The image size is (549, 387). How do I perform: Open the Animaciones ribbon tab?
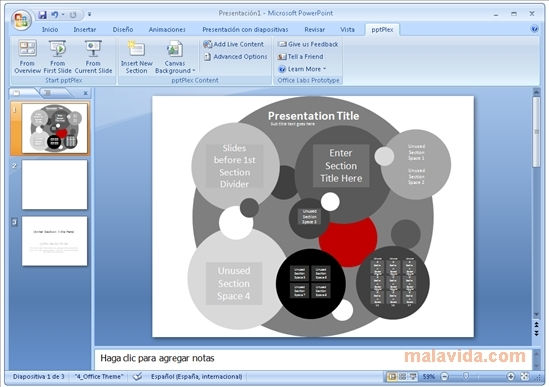click(167, 30)
